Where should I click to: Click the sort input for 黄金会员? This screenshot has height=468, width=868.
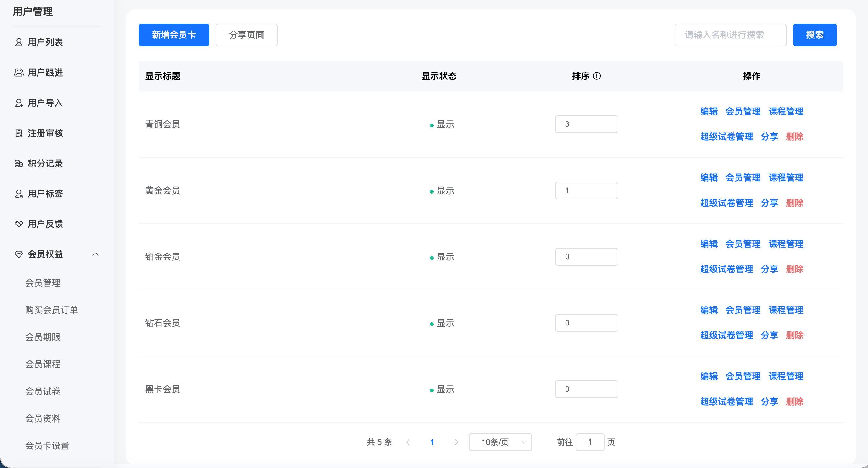pyautogui.click(x=586, y=191)
